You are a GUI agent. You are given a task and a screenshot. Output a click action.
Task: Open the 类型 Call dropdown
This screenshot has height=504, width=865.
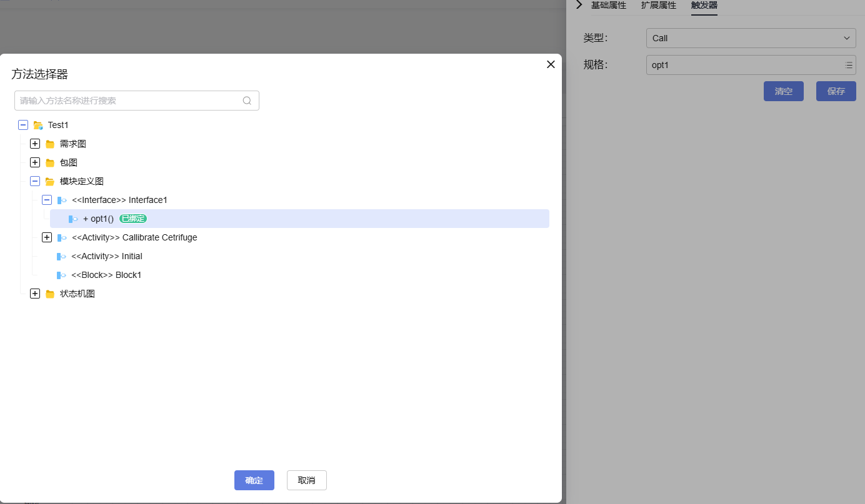click(x=751, y=38)
